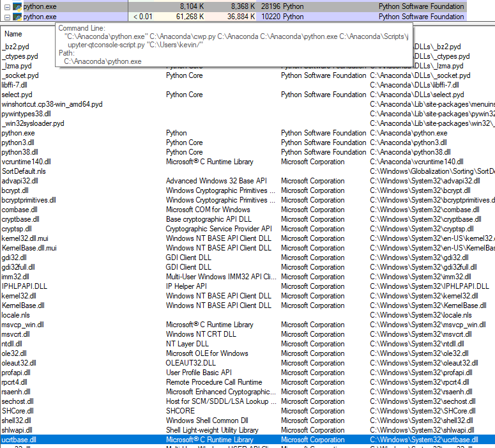Select the _lzma.pyd module name
495x448 pixels.
(x=17, y=66)
